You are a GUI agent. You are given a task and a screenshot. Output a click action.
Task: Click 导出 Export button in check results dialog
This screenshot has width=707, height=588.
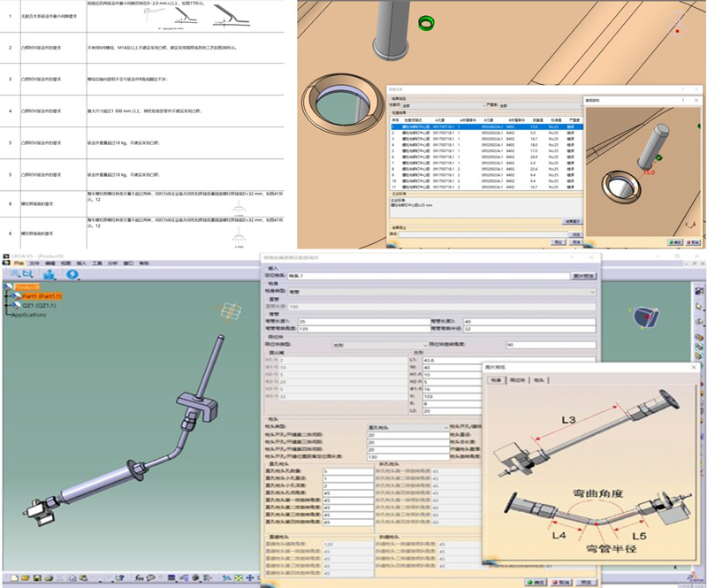(x=559, y=242)
